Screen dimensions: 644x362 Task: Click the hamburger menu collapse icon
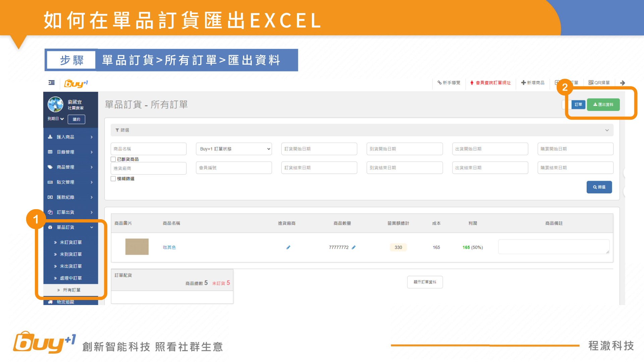click(x=51, y=82)
